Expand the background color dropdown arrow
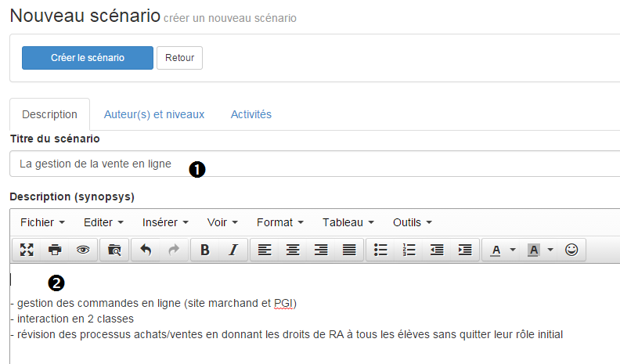Viewport: 620px width, 364px height. point(550,250)
